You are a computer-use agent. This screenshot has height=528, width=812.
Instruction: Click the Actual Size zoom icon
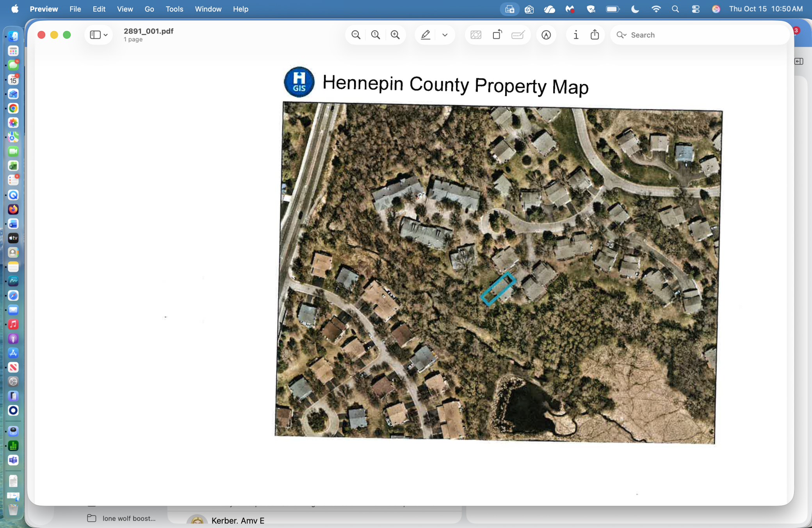pyautogui.click(x=376, y=35)
